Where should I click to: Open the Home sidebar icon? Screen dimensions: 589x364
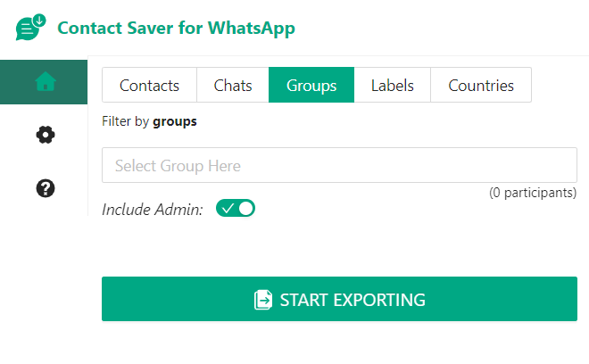[x=45, y=82]
